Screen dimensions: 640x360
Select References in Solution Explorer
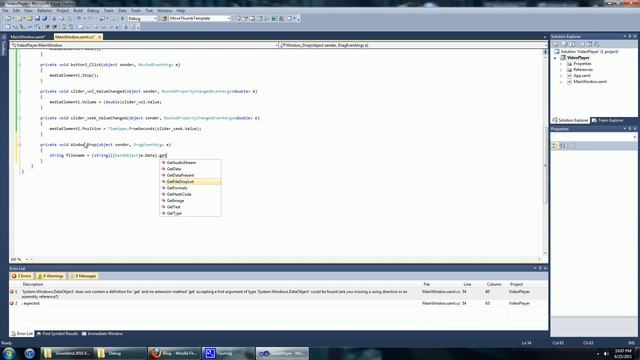pyautogui.click(x=583, y=70)
